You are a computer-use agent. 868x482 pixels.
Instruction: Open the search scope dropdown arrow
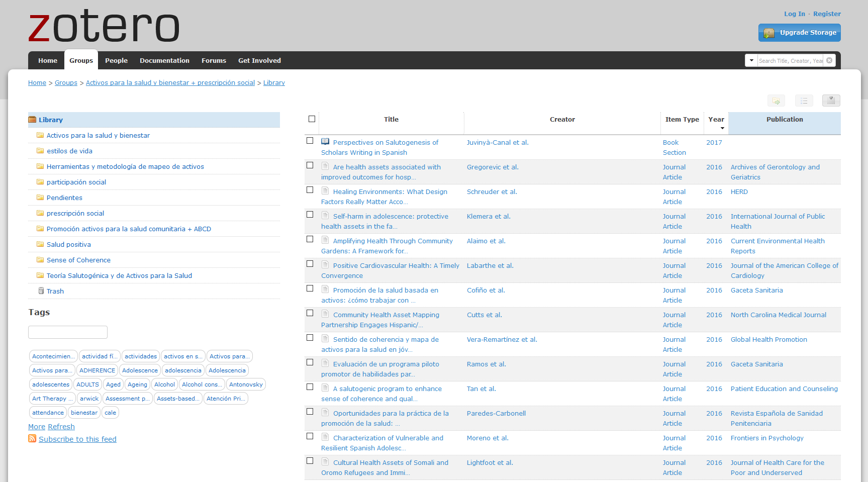pyautogui.click(x=751, y=60)
